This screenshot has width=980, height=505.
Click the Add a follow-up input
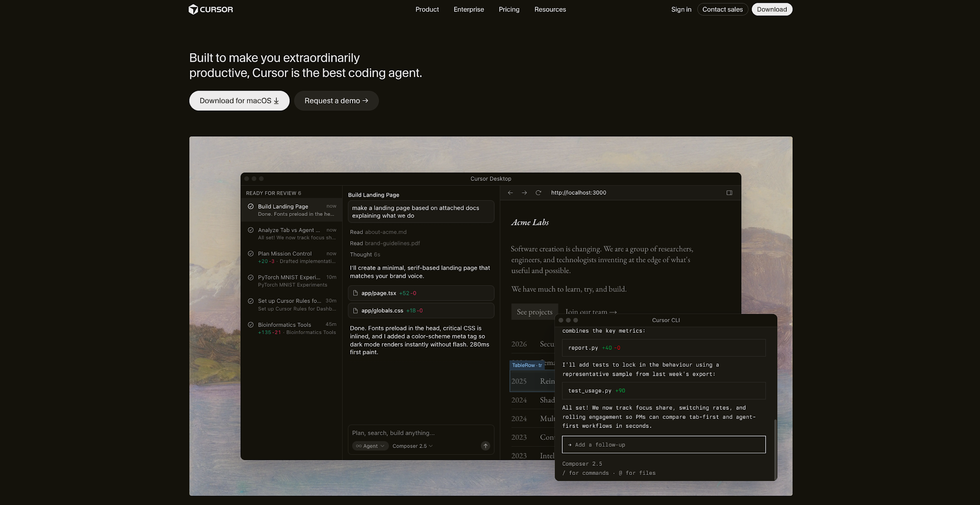pyautogui.click(x=663, y=445)
